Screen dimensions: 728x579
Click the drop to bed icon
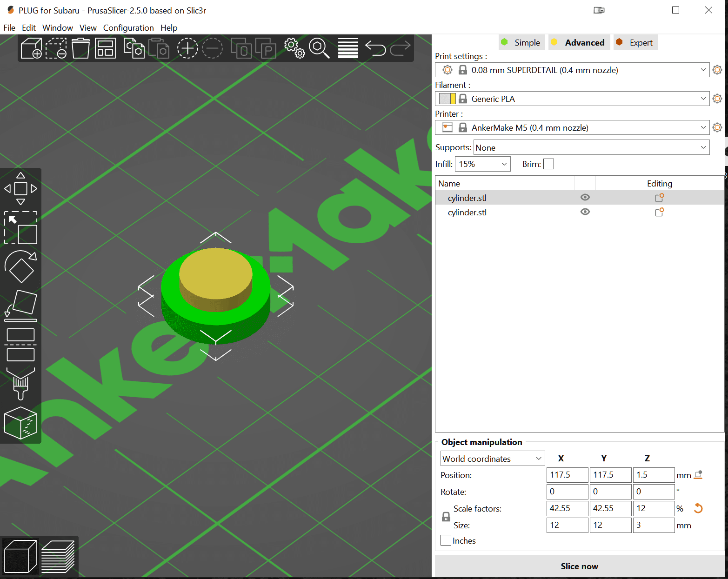pyautogui.click(x=698, y=475)
